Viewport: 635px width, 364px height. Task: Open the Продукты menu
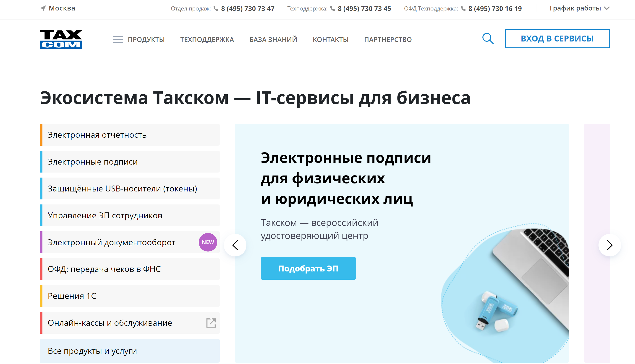click(146, 39)
